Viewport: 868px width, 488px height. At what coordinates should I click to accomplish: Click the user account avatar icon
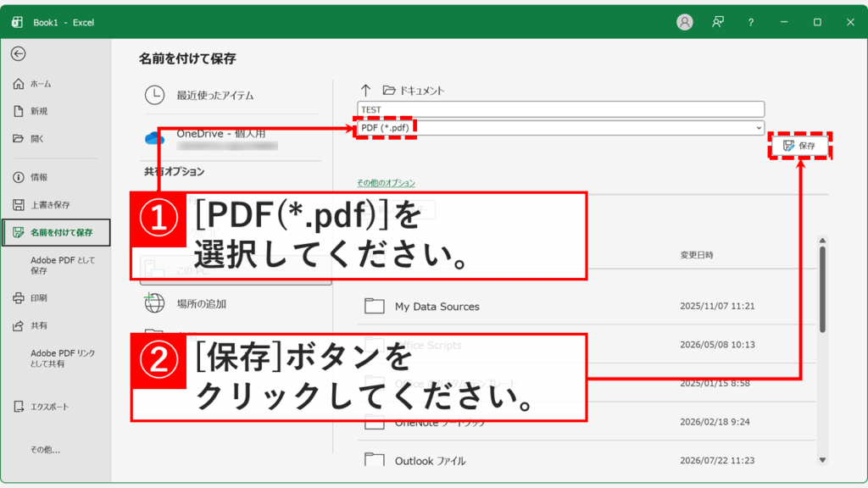tap(685, 22)
